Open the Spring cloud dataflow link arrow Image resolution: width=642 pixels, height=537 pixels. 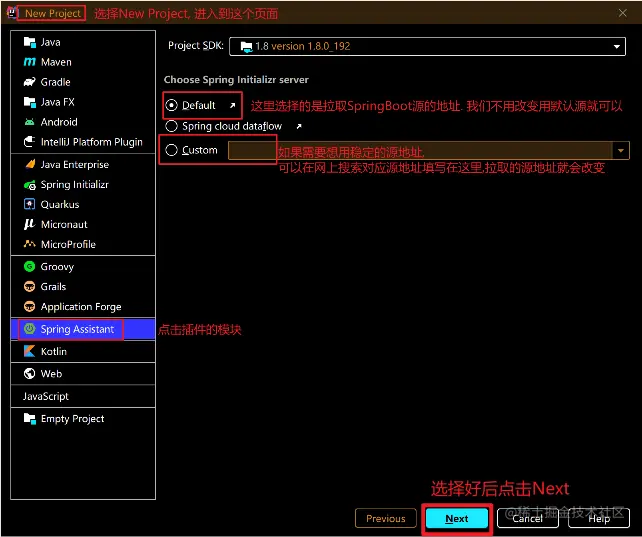299,126
